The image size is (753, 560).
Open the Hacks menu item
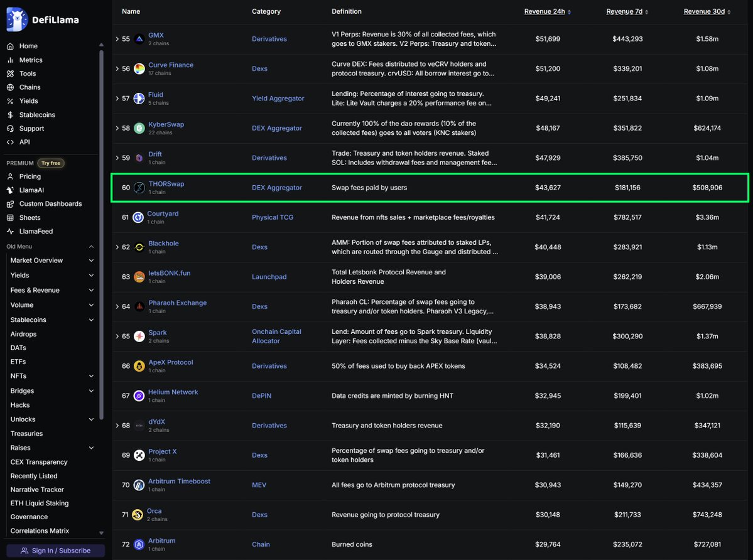20,405
